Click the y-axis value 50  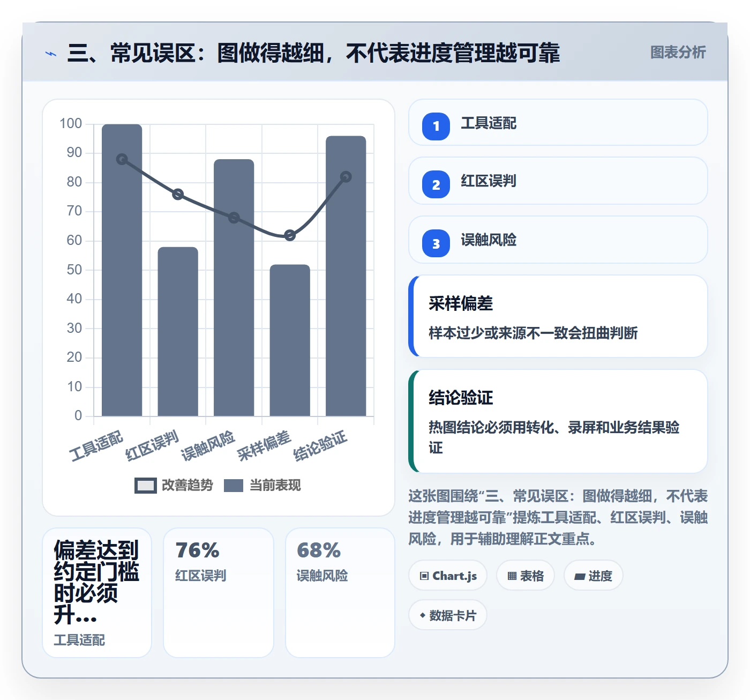(x=74, y=270)
